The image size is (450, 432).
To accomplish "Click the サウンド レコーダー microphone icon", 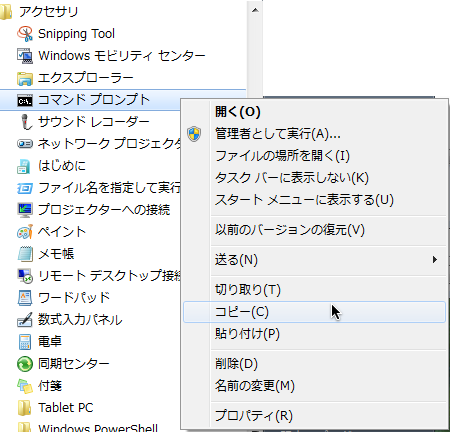I will pos(25,122).
